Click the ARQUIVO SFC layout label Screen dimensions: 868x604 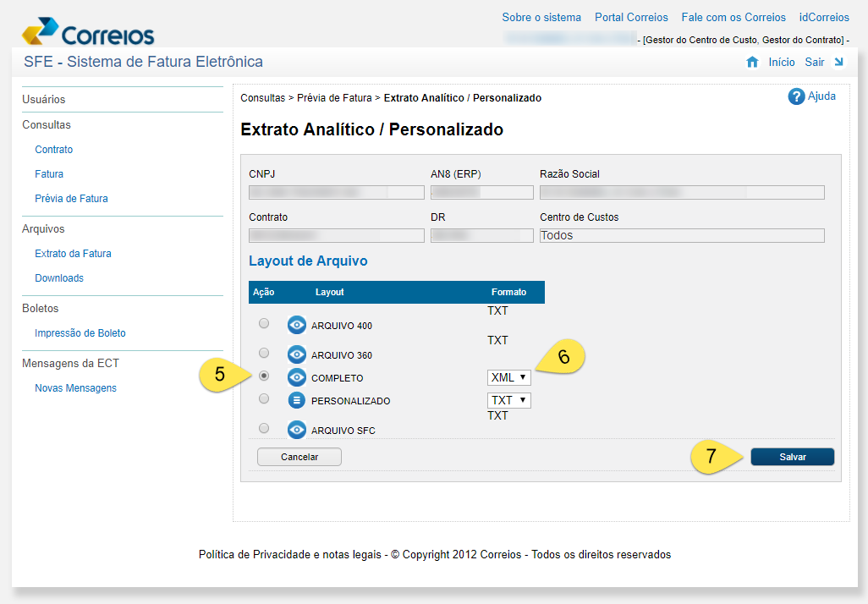click(x=343, y=431)
